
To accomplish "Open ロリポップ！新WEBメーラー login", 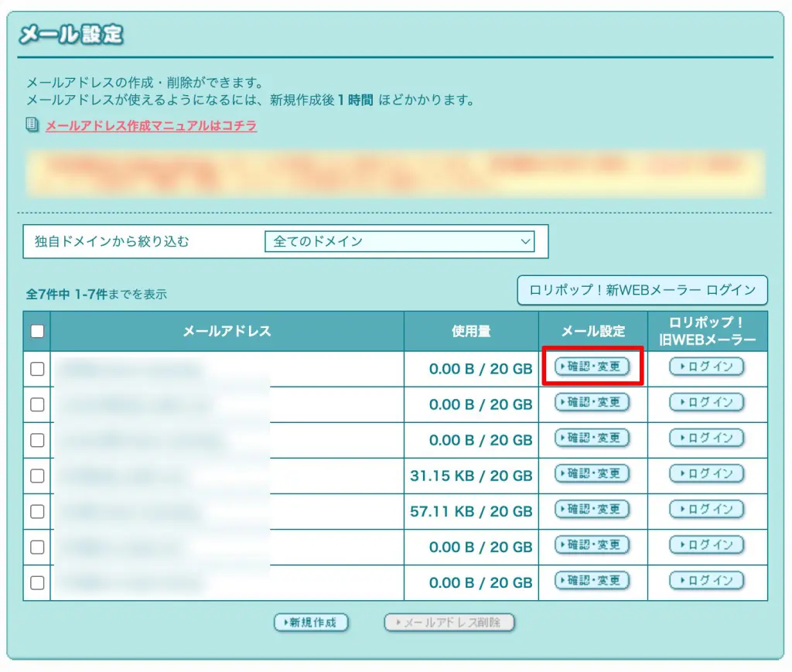I will [642, 290].
